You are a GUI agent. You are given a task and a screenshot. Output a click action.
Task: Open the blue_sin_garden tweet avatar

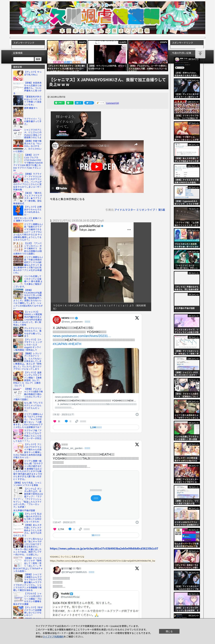[x=57, y=446]
